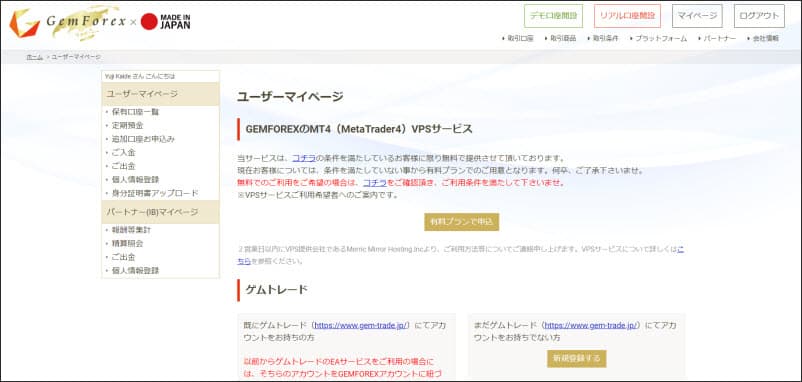This screenshot has height=382, width=802.
Task: Go to マイページ in the header
Action: (x=697, y=16)
